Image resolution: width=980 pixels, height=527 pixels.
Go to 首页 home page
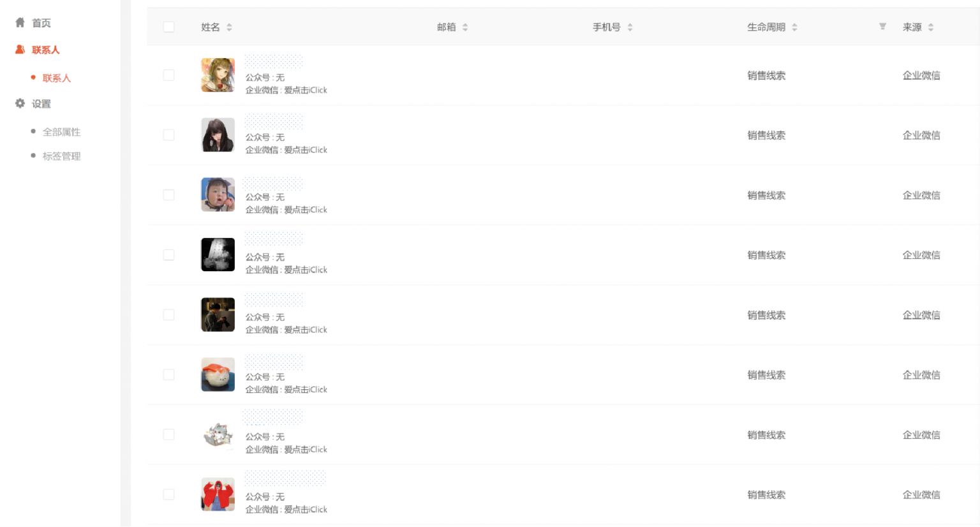pyautogui.click(x=41, y=23)
